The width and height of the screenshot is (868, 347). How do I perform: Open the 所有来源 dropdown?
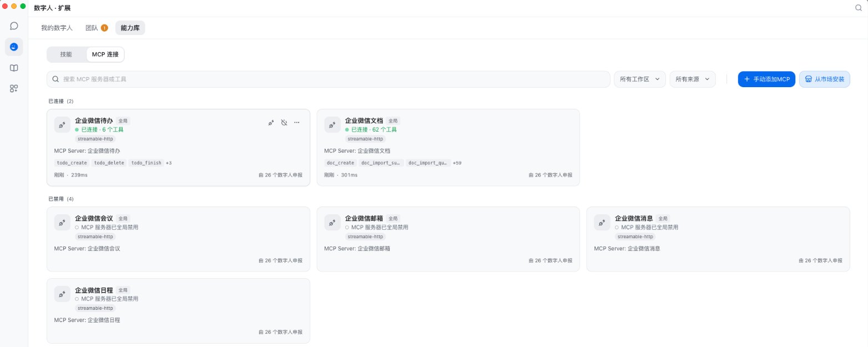[x=693, y=79]
